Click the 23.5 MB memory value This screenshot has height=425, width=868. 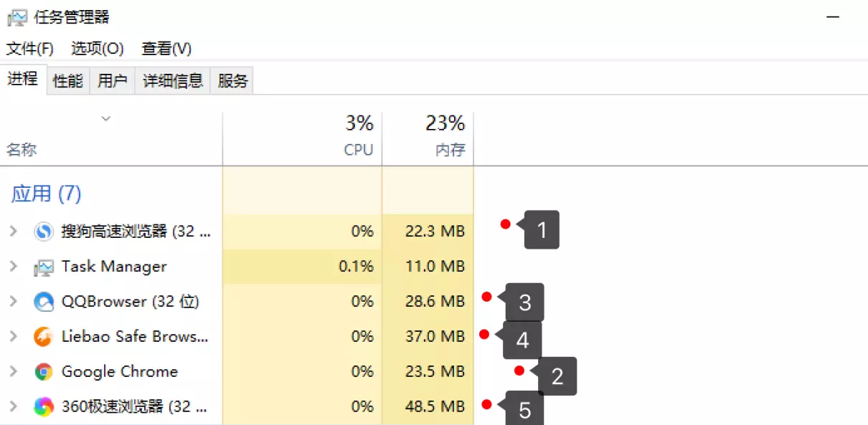435,372
